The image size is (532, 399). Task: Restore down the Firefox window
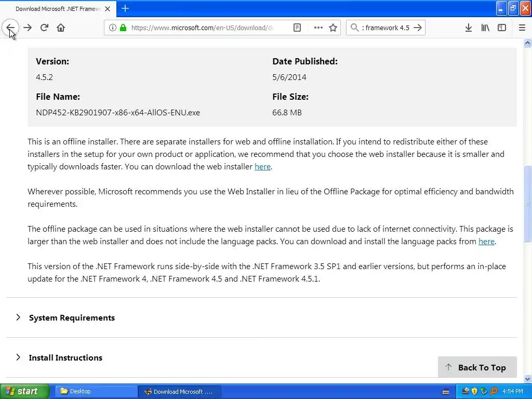coord(513,8)
